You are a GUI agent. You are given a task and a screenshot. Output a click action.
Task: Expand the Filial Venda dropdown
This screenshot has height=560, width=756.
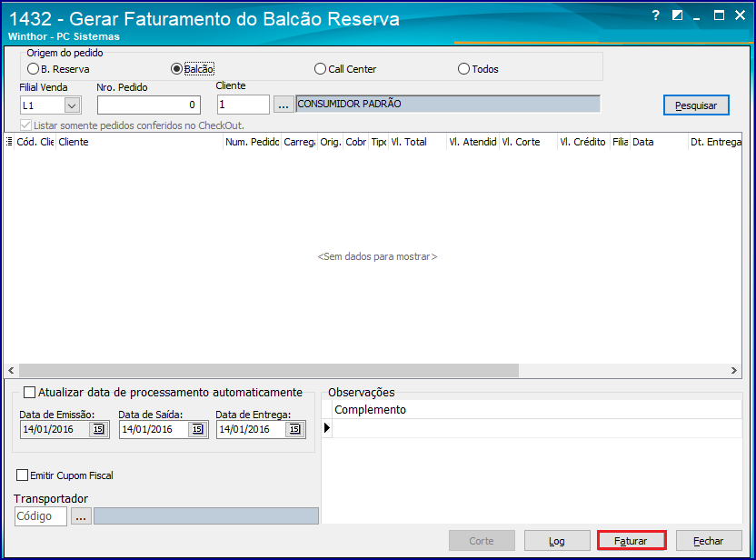pyautogui.click(x=73, y=105)
